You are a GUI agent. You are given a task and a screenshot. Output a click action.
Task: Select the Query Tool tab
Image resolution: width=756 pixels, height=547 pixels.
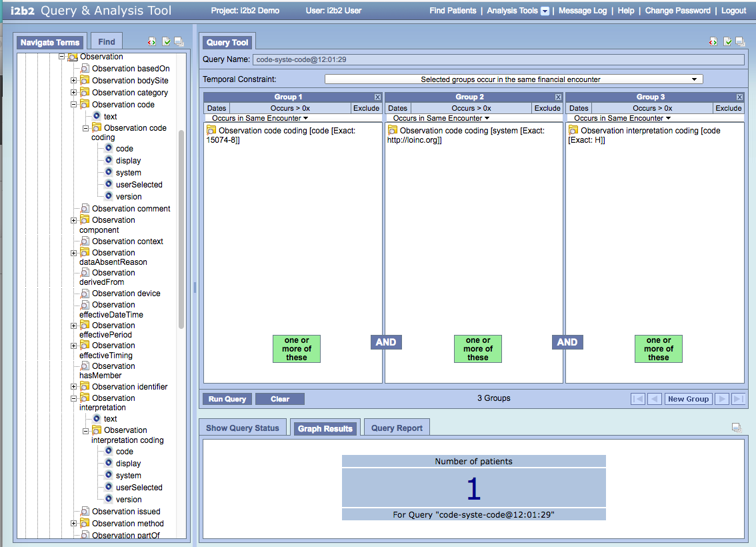click(227, 43)
